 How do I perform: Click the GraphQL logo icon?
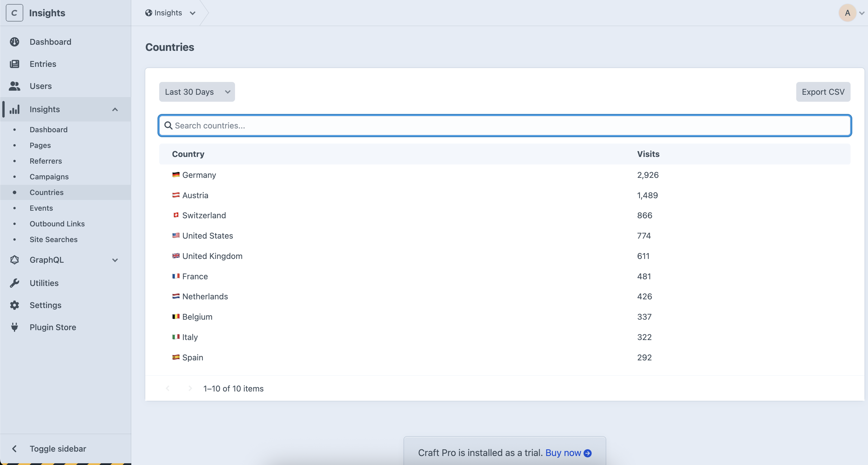[15, 260]
